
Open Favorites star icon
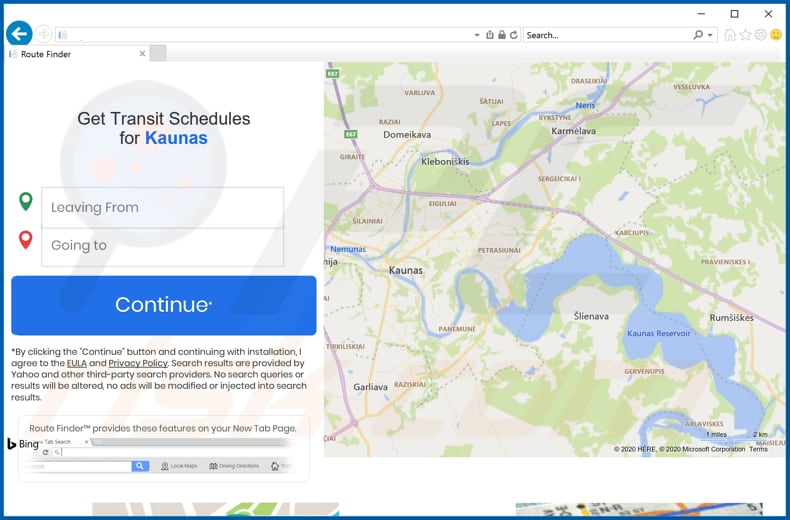pos(746,34)
